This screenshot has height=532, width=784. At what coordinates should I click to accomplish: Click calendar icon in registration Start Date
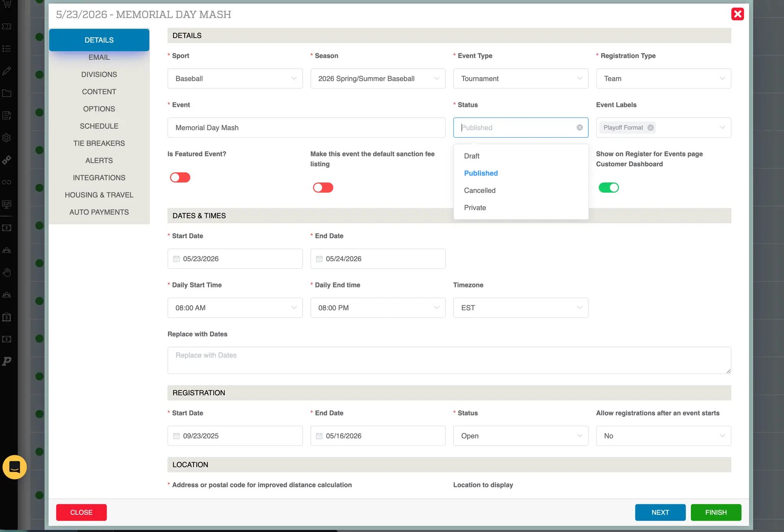coord(176,436)
